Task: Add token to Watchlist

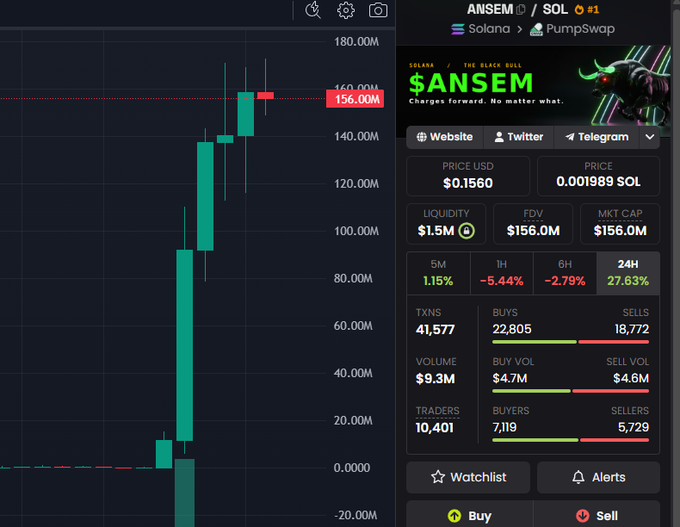Action: pos(468,477)
